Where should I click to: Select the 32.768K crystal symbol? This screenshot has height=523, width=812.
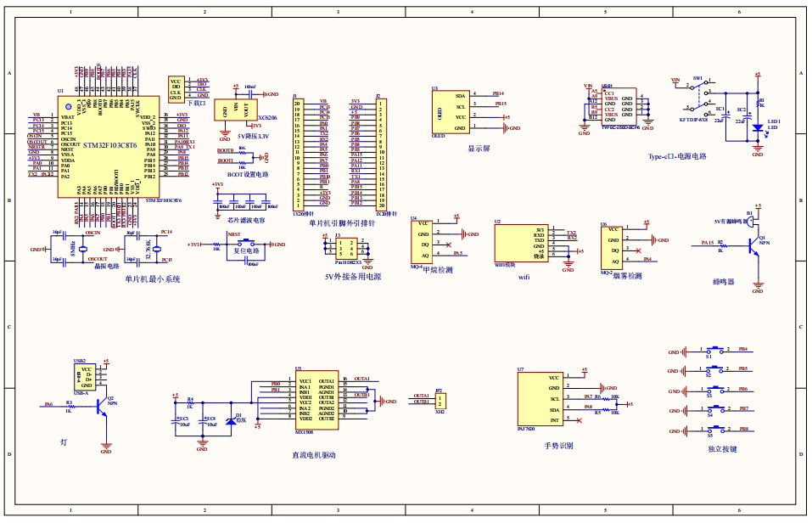click(155, 249)
